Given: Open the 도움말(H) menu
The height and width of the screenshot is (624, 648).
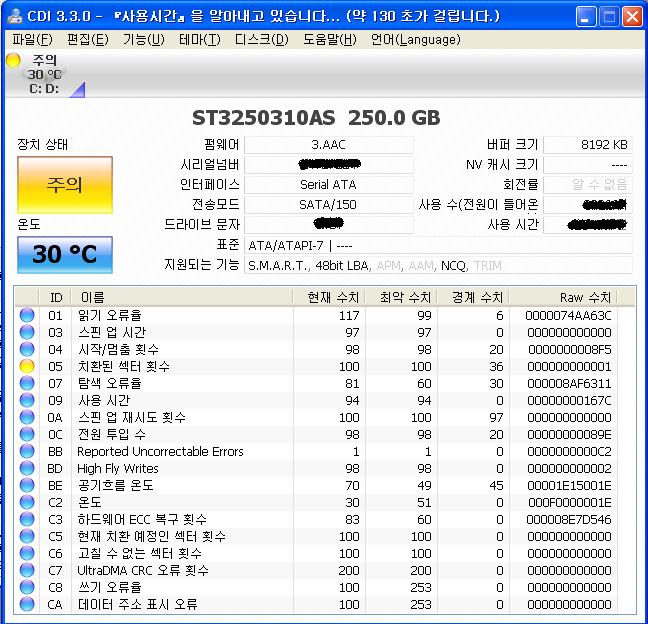Looking at the screenshot, I should click(329, 40).
